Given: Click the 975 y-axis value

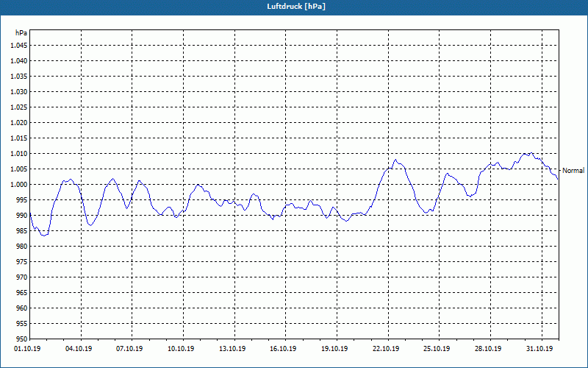Looking at the screenshot, I should [x=23, y=262].
